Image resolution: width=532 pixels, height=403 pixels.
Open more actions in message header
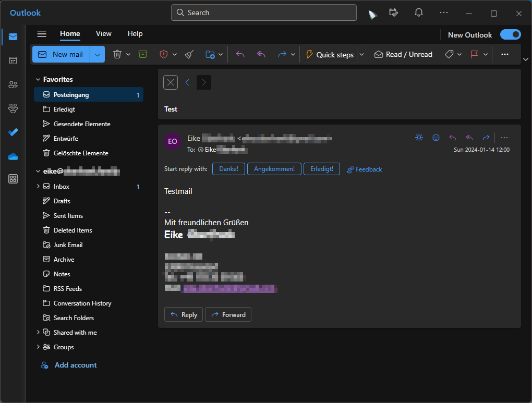pos(504,138)
